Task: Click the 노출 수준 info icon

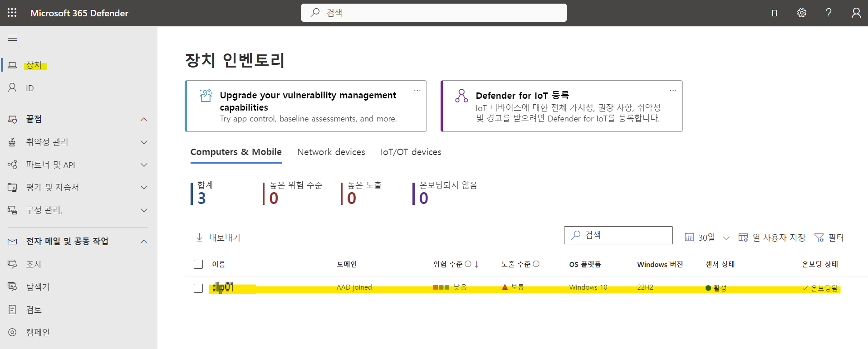Action: [x=536, y=264]
